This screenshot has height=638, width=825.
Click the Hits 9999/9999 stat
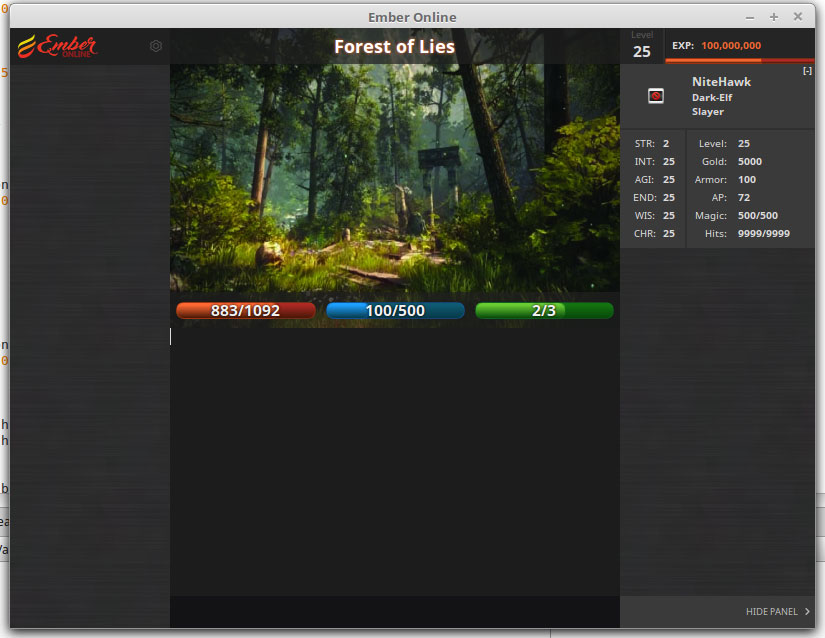pyautogui.click(x=763, y=234)
